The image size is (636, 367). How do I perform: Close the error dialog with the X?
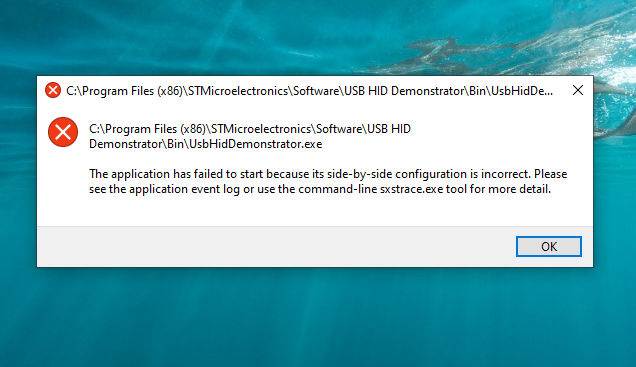578,90
